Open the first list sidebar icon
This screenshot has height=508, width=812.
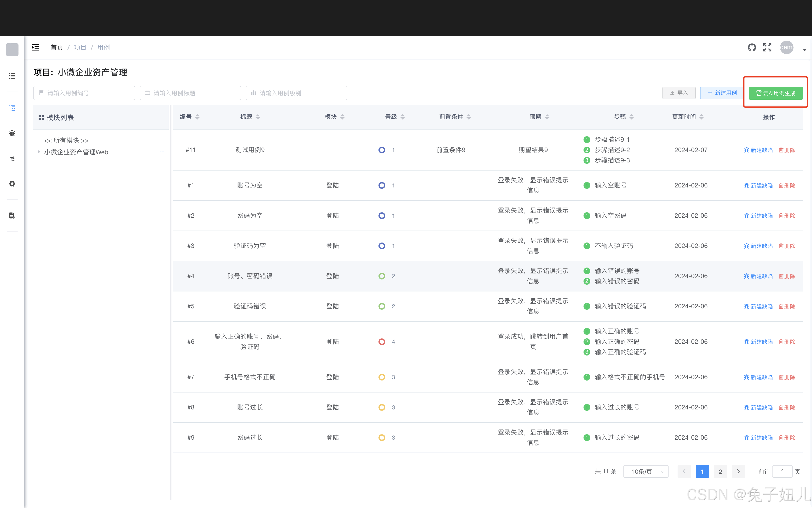(12, 76)
